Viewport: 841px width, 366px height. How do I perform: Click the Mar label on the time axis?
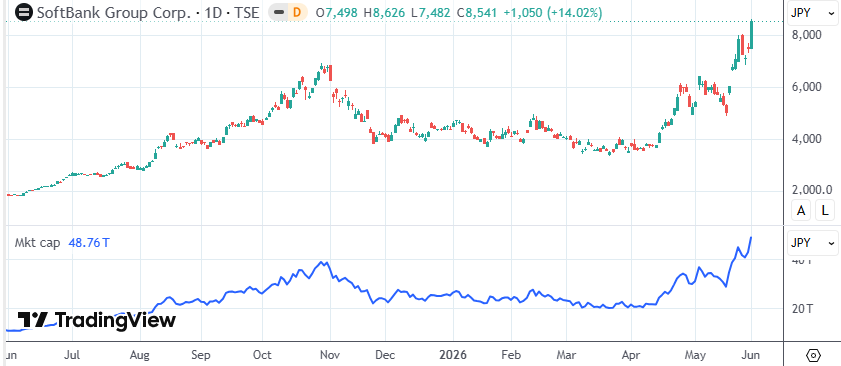pos(566,355)
